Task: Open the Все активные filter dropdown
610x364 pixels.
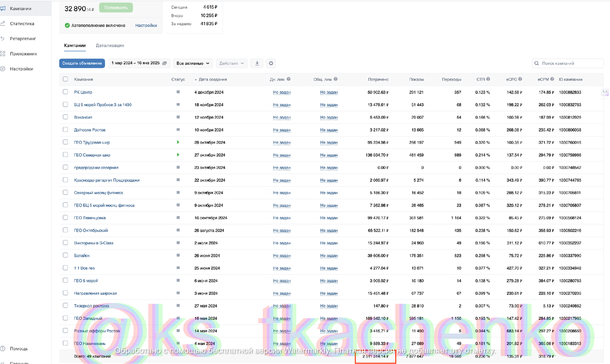Action: [193, 63]
